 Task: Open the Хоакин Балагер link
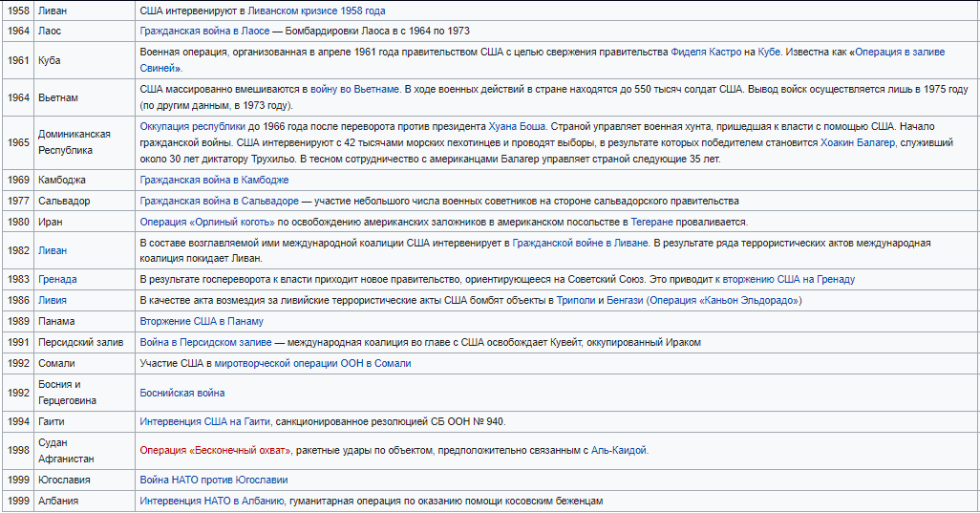858,142
